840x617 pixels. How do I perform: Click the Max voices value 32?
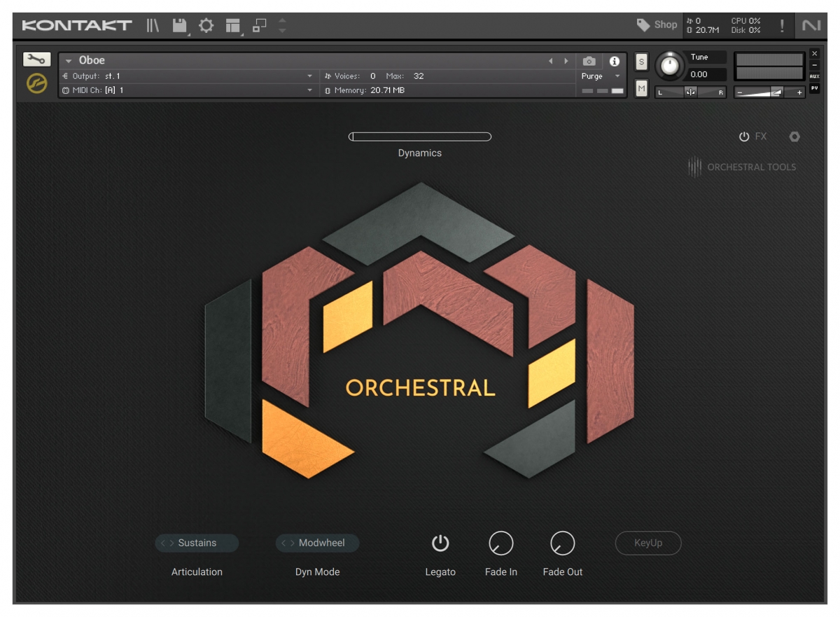tap(419, 76)
